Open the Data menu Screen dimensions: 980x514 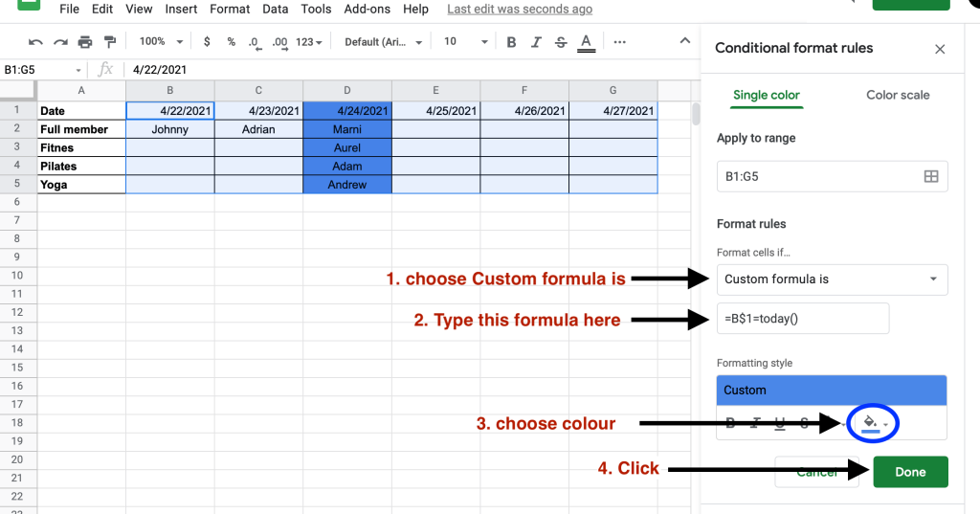(x=275, y=9)
